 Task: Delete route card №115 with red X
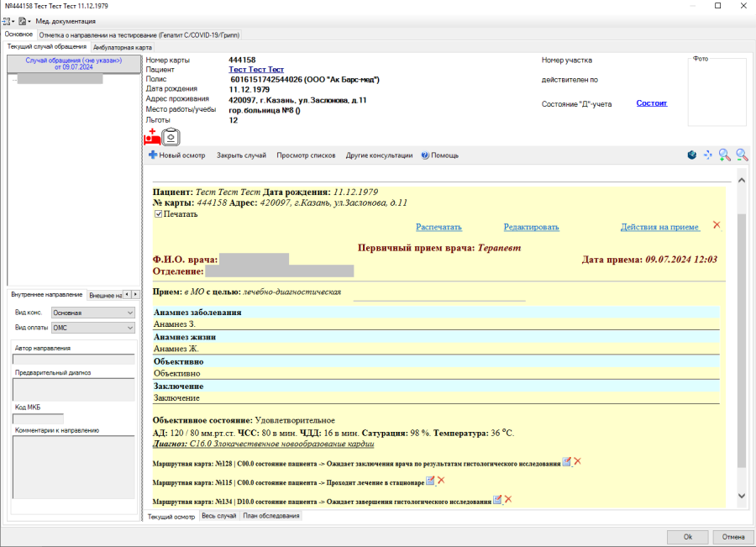pyautogui.click(x=441, y=480)
